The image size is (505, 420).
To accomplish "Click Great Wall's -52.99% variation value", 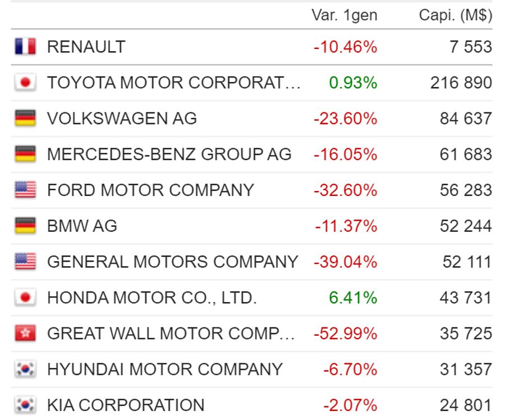I will tap(345, 334).
